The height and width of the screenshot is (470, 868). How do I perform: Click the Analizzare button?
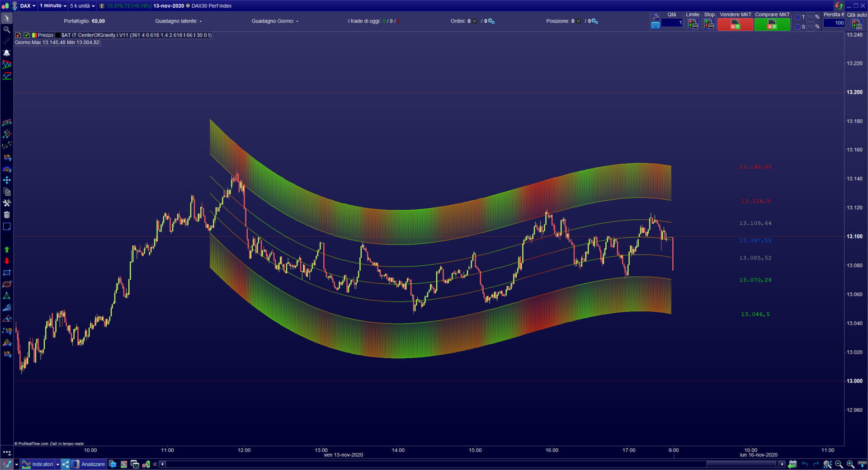pos(88,464)
